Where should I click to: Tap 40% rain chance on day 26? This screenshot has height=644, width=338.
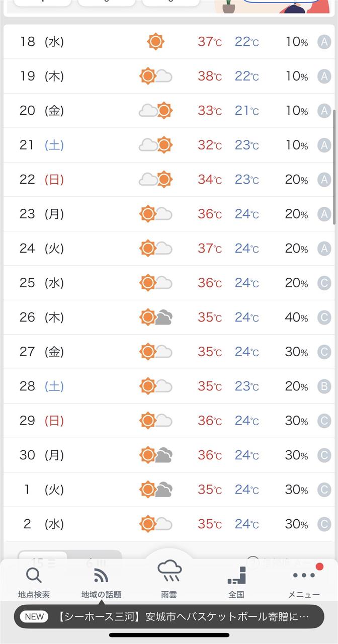296,317
